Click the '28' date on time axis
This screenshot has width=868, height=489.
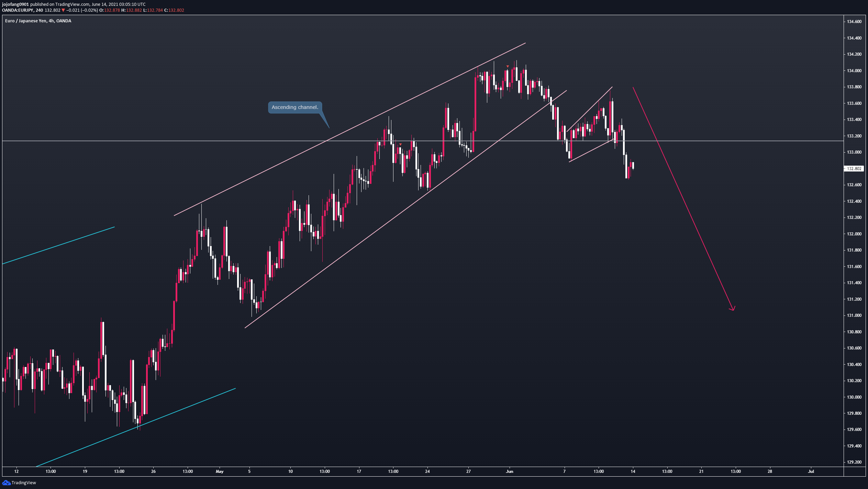click(770, 471)
